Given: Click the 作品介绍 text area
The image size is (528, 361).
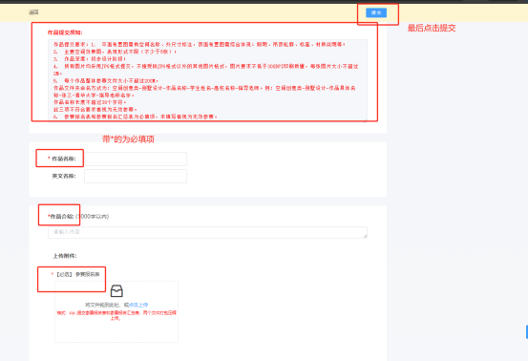Looking at the screenshot, I should (208, 232).
